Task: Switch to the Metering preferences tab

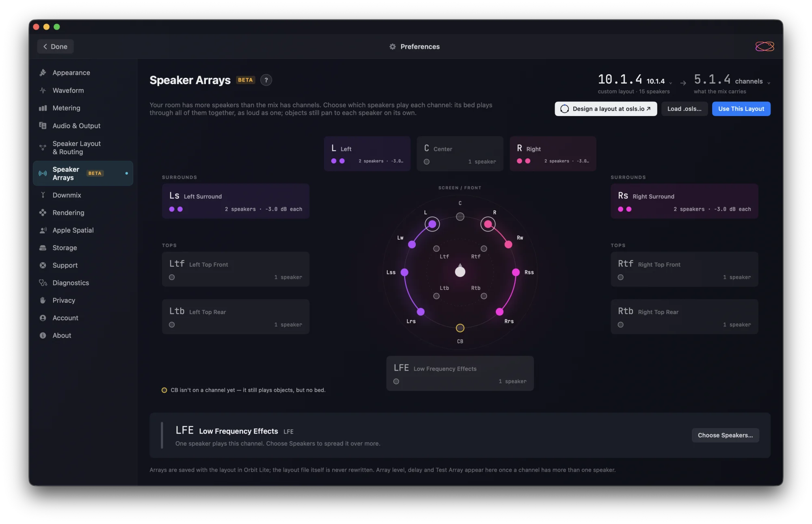Action: (x=83, y=108)
